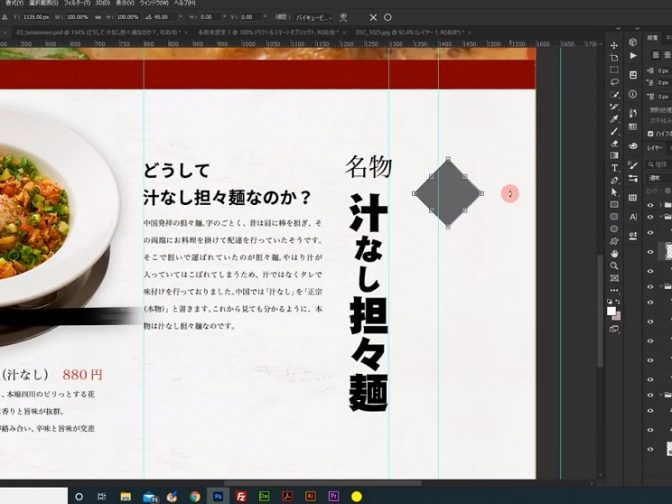Select the Brush tool
The height and width of the screenshot is (504, 672).
(614, 131)
